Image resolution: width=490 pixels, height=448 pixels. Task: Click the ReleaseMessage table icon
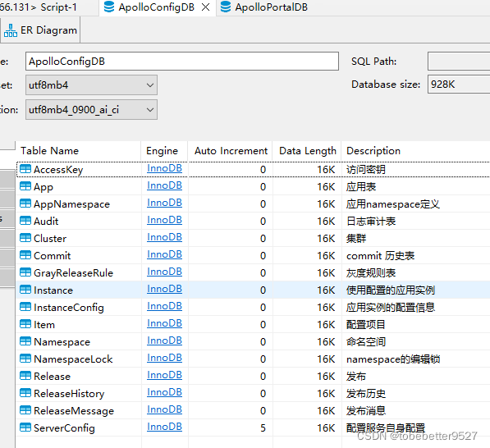coord(25,410)
